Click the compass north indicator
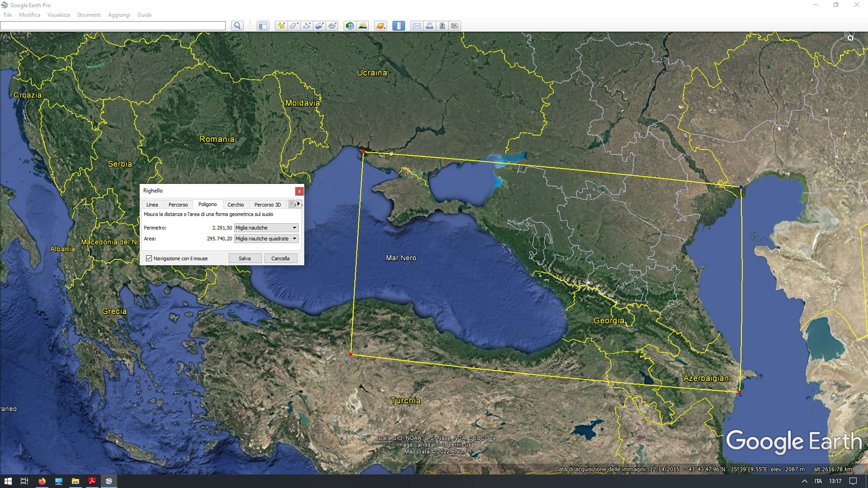868x488 pixels. (x=850, y=38)
